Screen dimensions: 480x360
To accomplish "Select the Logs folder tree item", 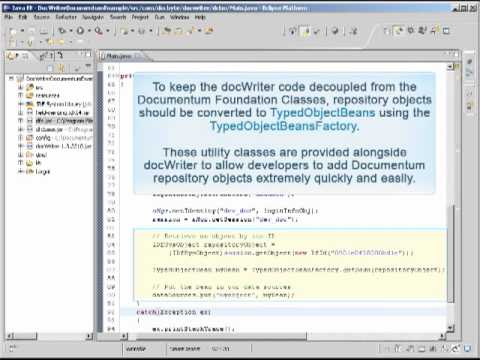I will tap(38, 171).
